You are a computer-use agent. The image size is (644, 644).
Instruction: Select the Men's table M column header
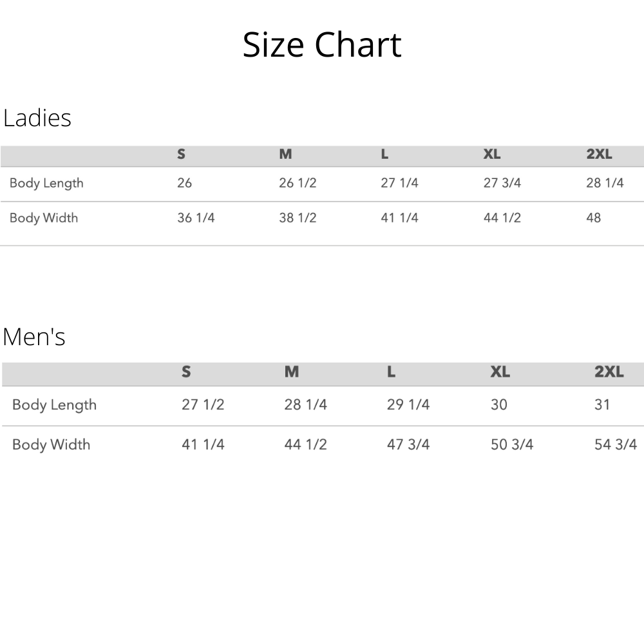tap(292, 372)
